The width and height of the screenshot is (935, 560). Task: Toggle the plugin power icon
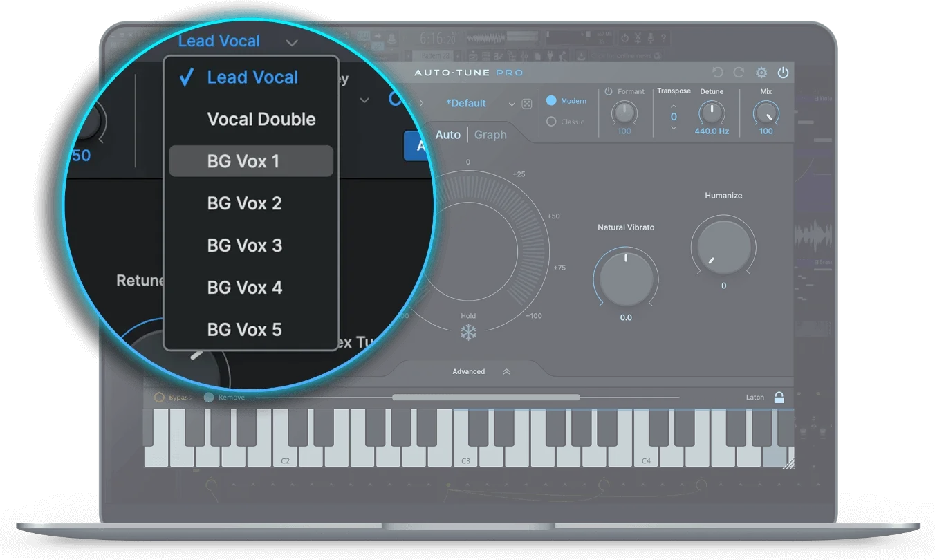(783, 73)
